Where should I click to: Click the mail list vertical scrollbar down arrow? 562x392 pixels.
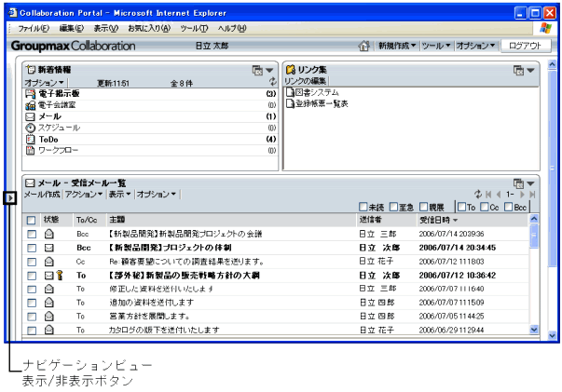tap(534, 330)
